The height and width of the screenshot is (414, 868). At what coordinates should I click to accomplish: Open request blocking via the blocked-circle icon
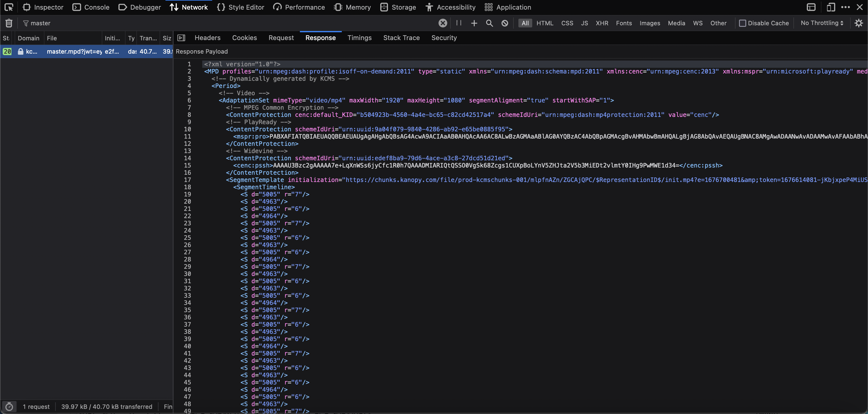[x=505, y=23]
